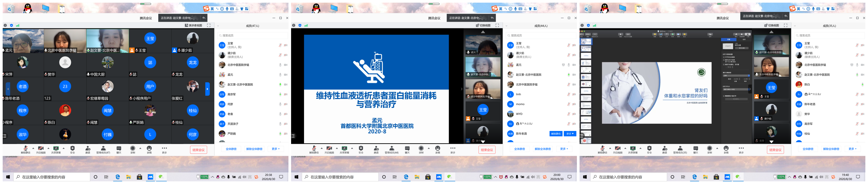Screen dimensions: 868x184
Task: Open 共享屏幕 in the 47-member meeting window
Action: 56,149
